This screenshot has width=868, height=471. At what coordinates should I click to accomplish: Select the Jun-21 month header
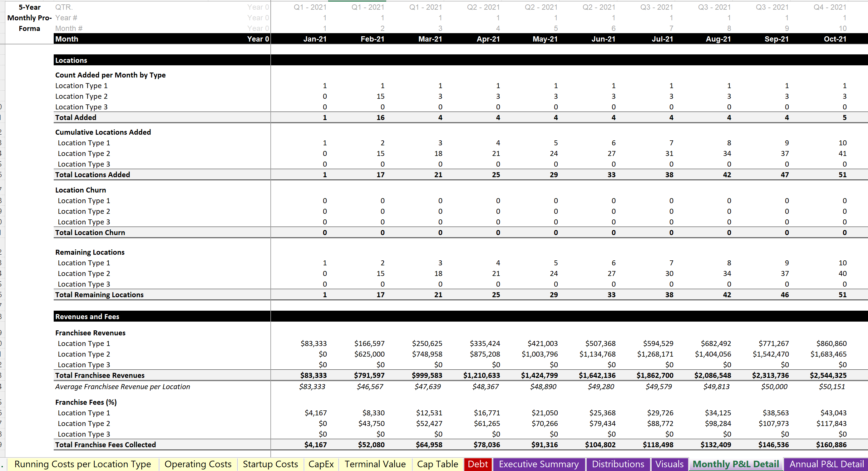(x=603, y=39)
